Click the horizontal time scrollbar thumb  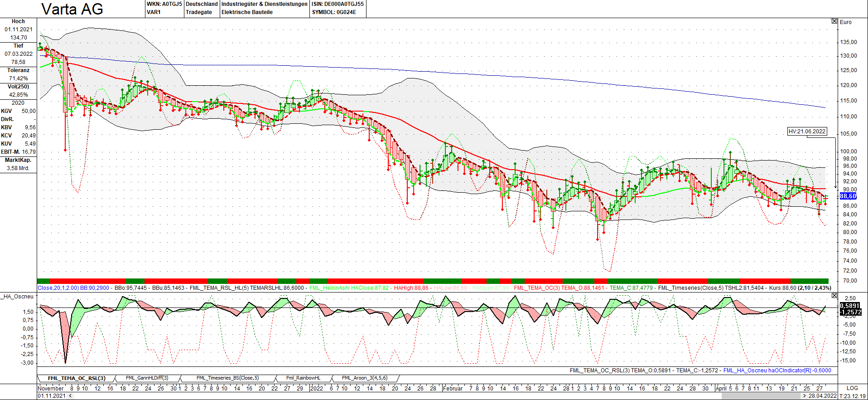click(761, 396)
